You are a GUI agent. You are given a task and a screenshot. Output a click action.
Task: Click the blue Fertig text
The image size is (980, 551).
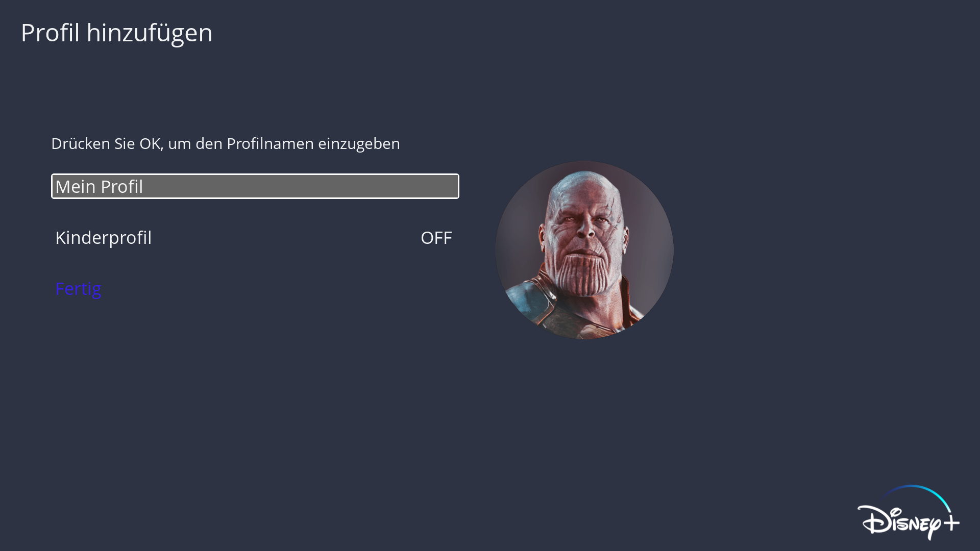click(x=78, y=289)
